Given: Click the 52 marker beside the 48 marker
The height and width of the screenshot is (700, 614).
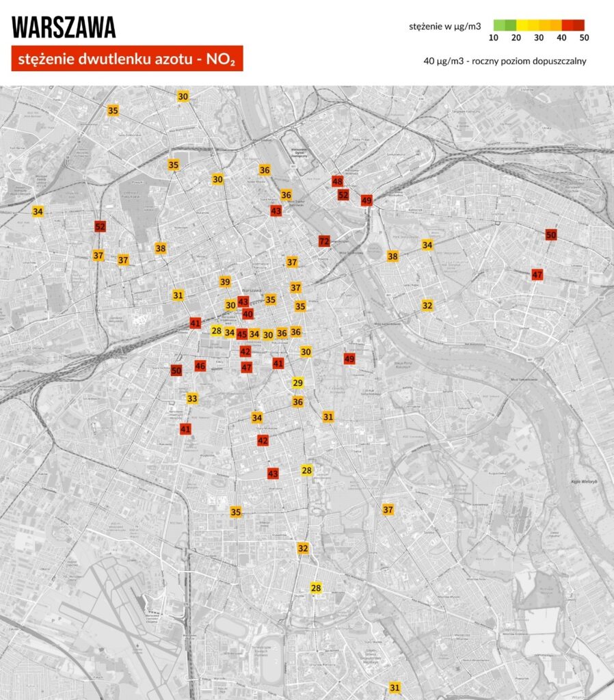Looking at the screenshot, I should (343, 195).
